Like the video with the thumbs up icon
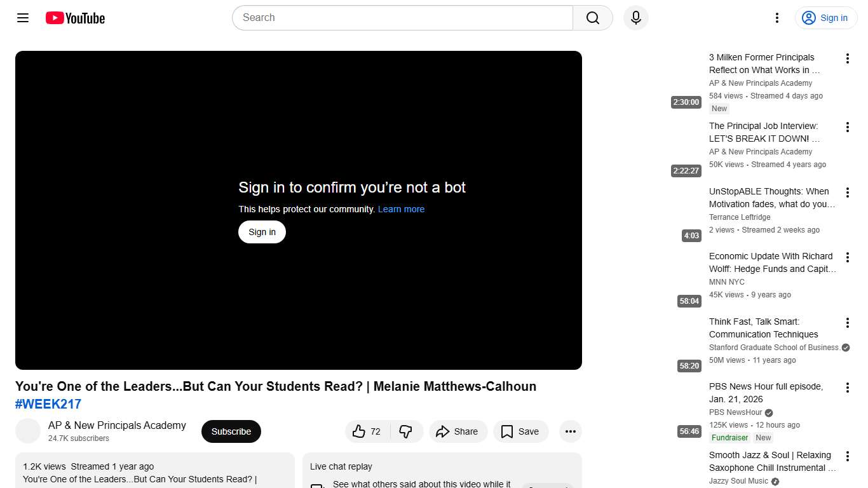868x488 pixels. pyautogui.click(x=359, y=431)
